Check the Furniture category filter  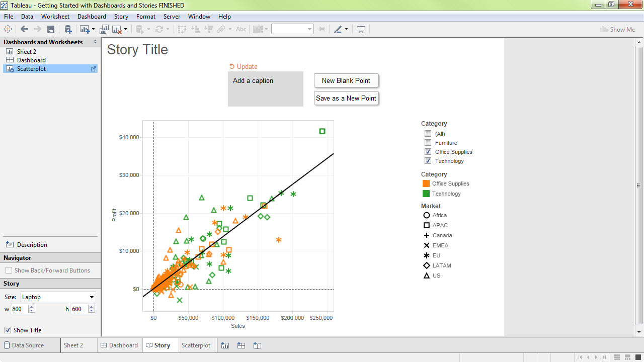point(428,143)
